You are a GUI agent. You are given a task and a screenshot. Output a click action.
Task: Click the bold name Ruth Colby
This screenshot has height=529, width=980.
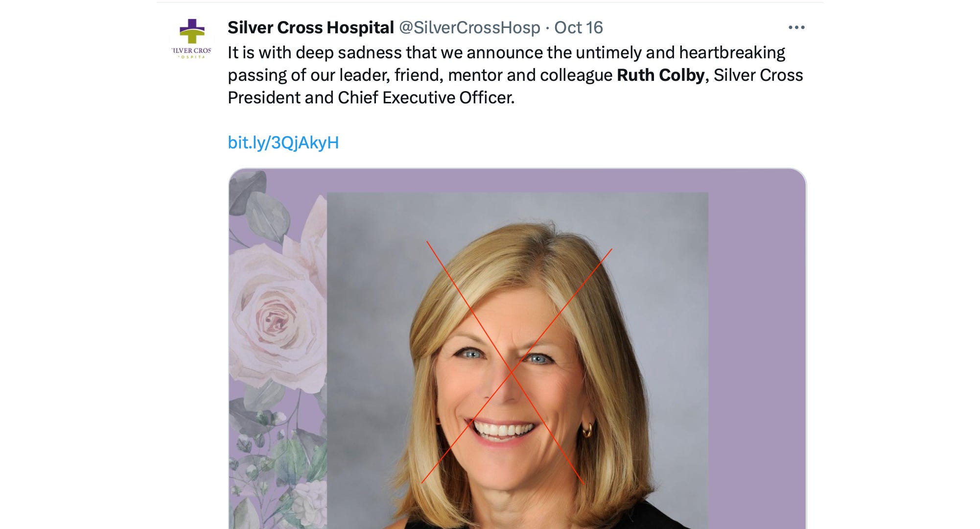point(660,75)
